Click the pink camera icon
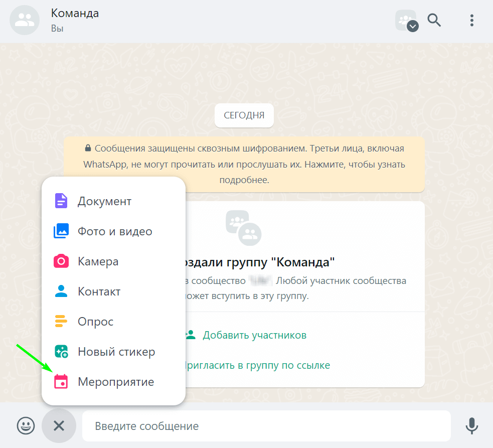Screen dimensions: 493x448 (61, 261)
